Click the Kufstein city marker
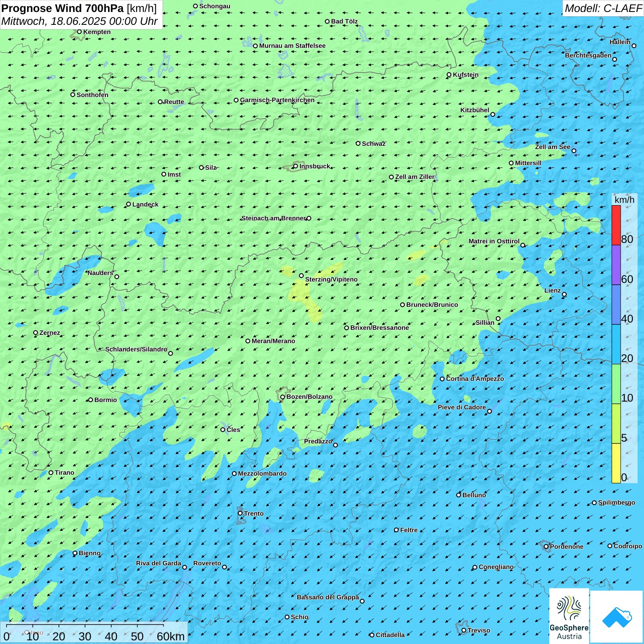 pos(449,75)
